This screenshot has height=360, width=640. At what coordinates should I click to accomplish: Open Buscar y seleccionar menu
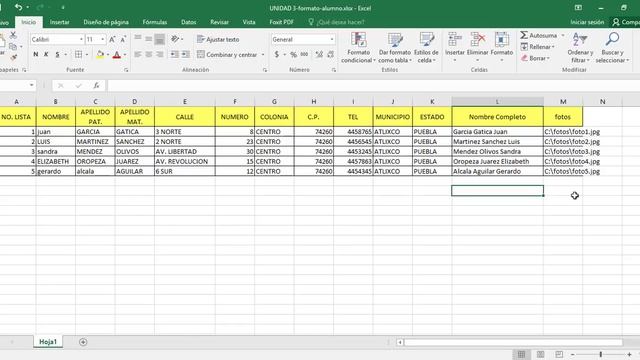[x=612, y=47]
